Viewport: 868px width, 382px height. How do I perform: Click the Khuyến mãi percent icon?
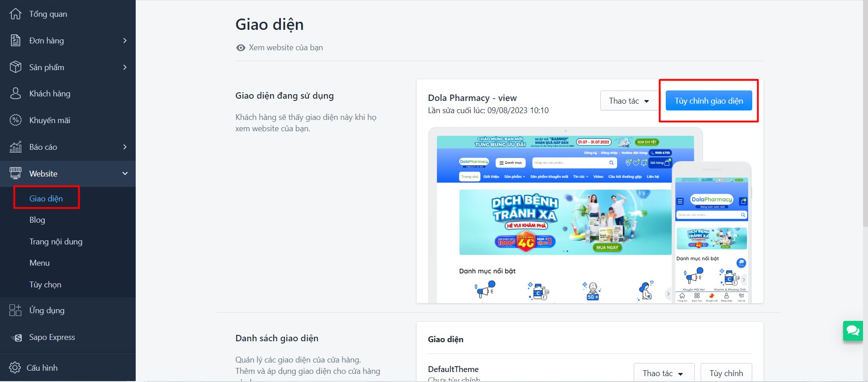click(x=15, y=120)
